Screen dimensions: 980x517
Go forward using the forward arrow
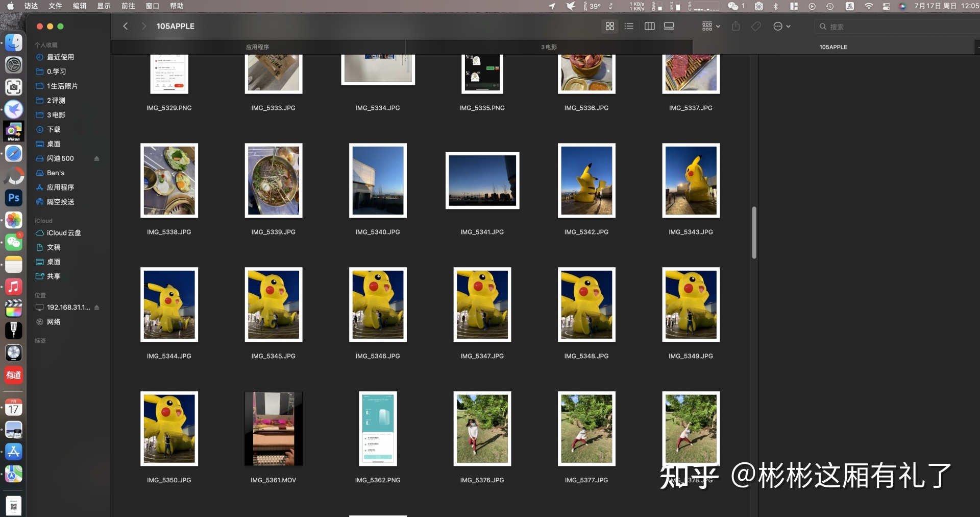point(143,26)
